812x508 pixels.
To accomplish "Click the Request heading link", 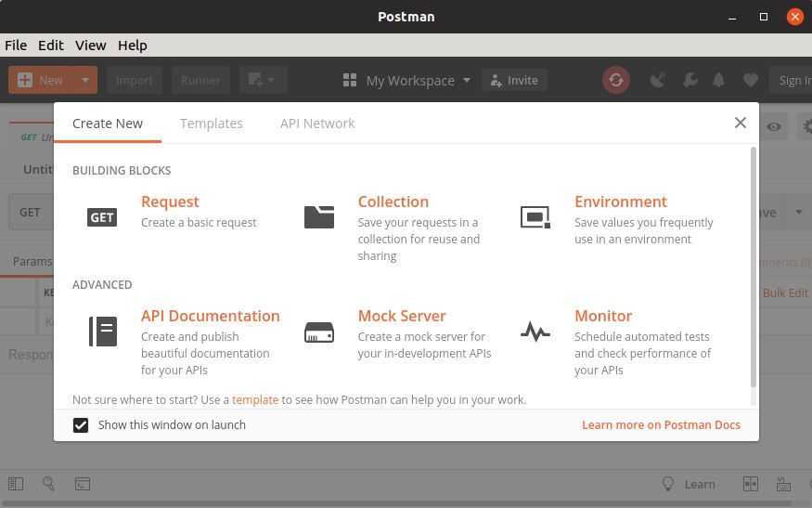I will click(x=170, y=202).
